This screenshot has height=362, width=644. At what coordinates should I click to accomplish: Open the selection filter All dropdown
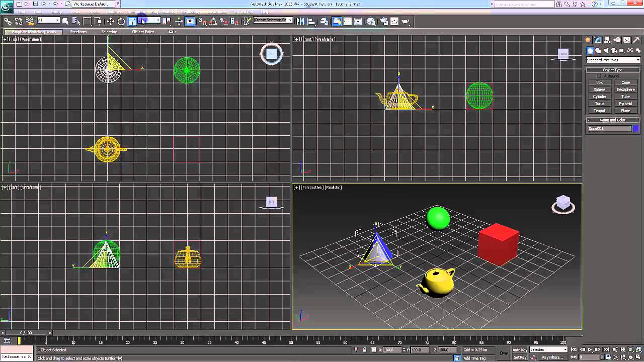coord(48,21)
